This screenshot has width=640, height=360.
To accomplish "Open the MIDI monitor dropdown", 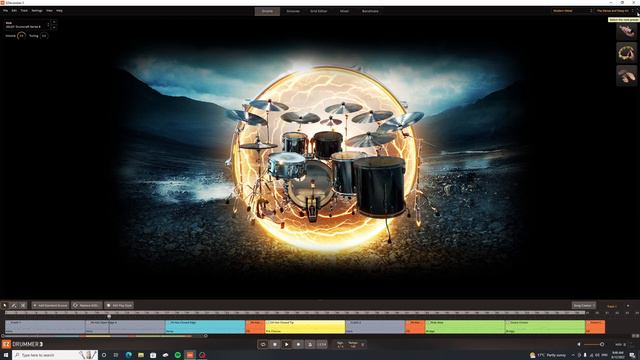I will (620, 344).
